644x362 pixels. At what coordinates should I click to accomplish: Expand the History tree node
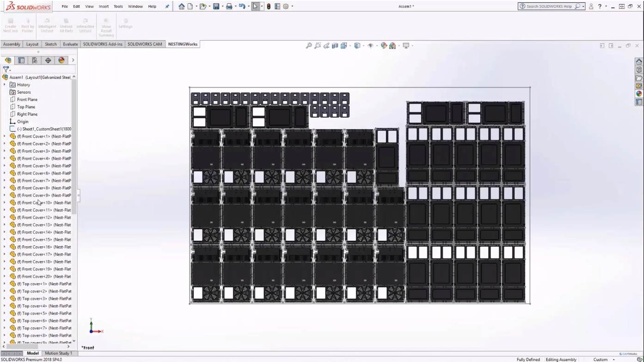click(x=5, y=85)
